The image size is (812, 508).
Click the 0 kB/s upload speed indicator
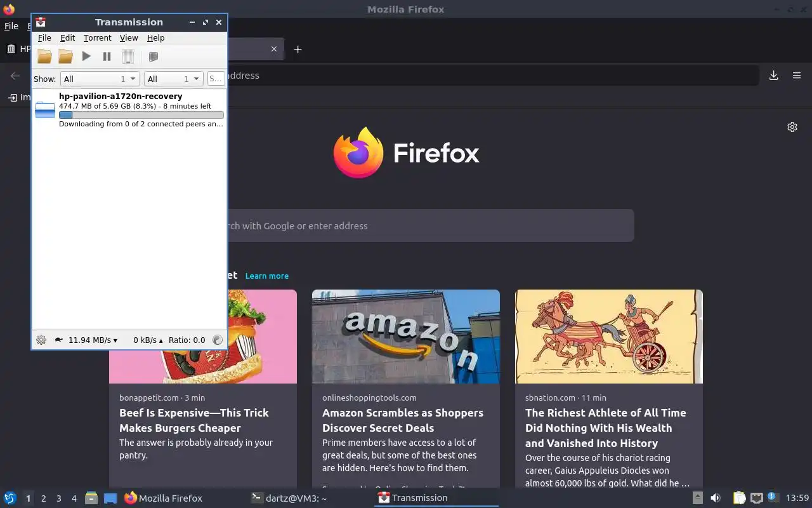pos(148,340)
